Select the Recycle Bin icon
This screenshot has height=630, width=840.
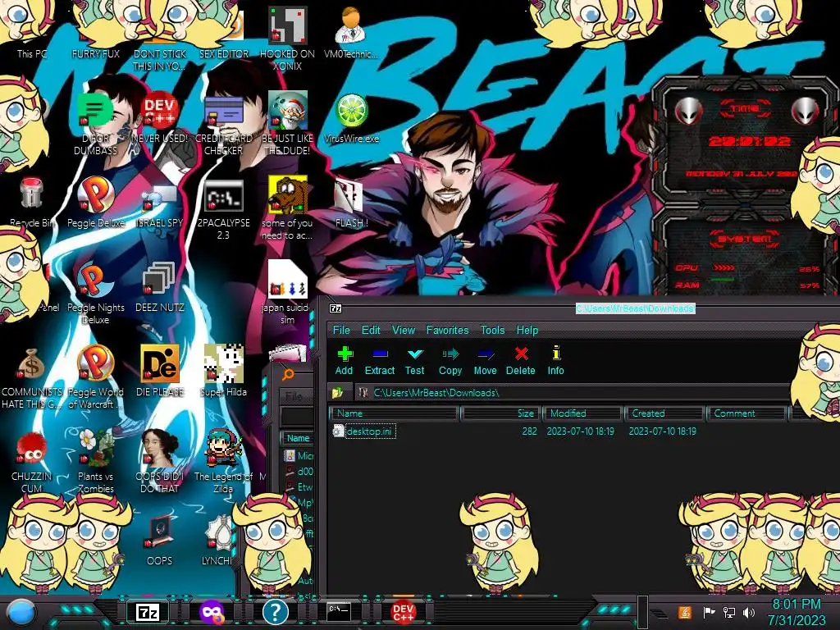click(32, 203)
